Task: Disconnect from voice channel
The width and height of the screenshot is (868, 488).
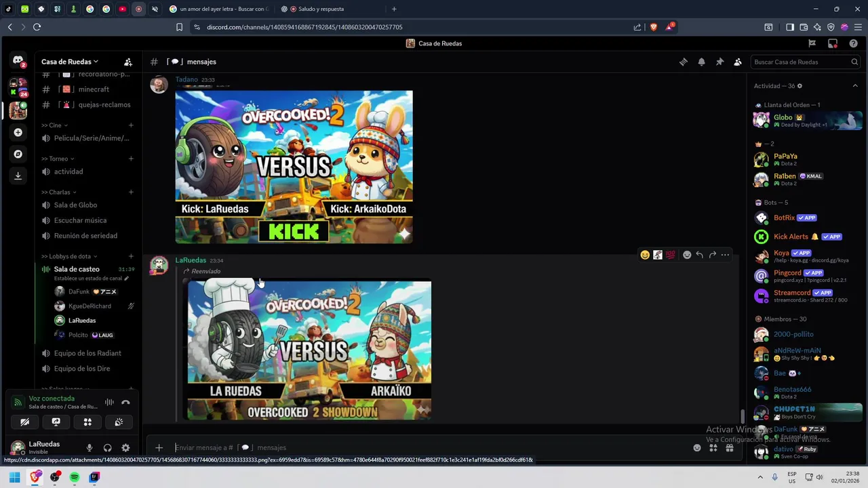Action: click(125, 402)
